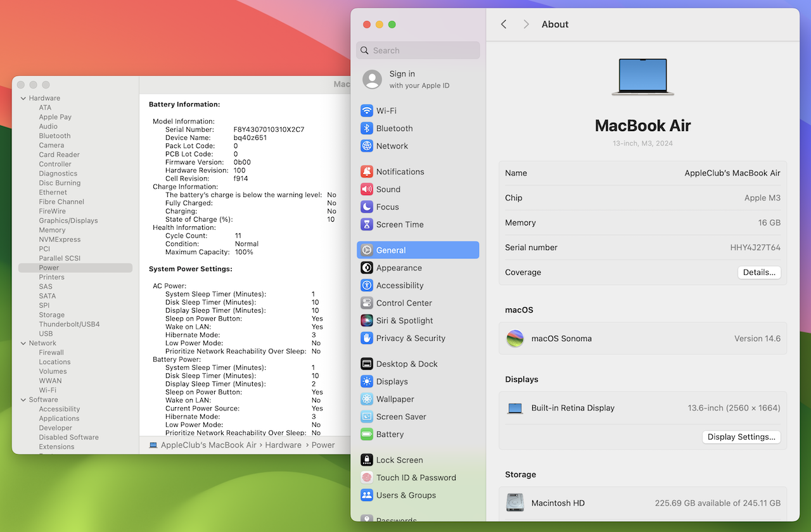Click the Version 14.6 text
Screen dimensions: 811x532
757,338
